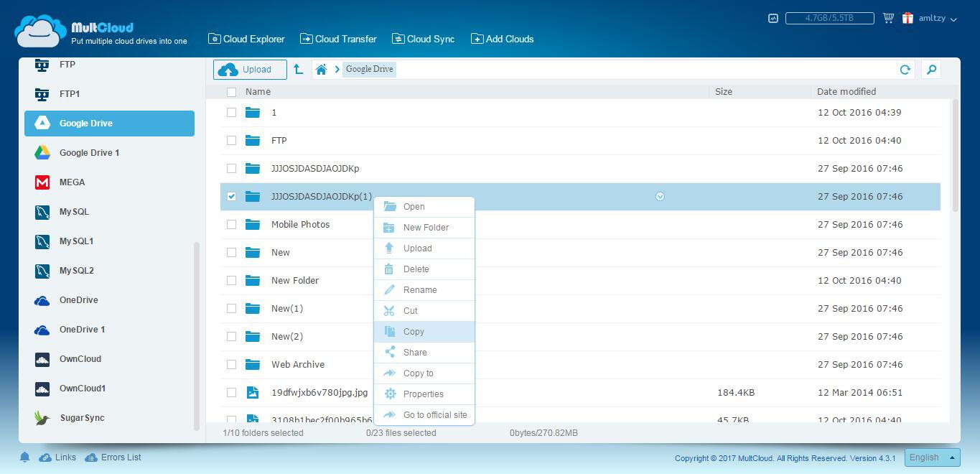980x474 pixels.
Task: Uncheck the JJJOSJDASDJAOJDKp(1) folder checkbox
Action: pyautogui.click(x=231, y=196)
